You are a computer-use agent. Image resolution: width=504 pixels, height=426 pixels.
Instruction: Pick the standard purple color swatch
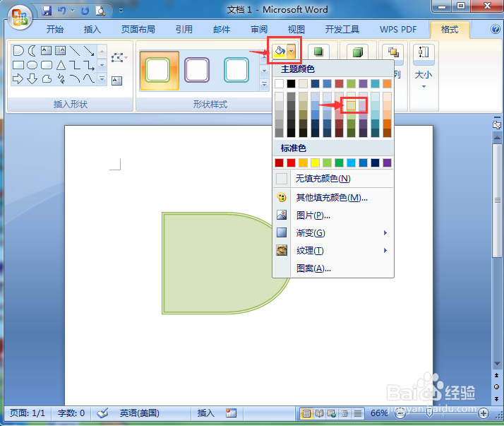pyautogui.click(x=387, y=162)
